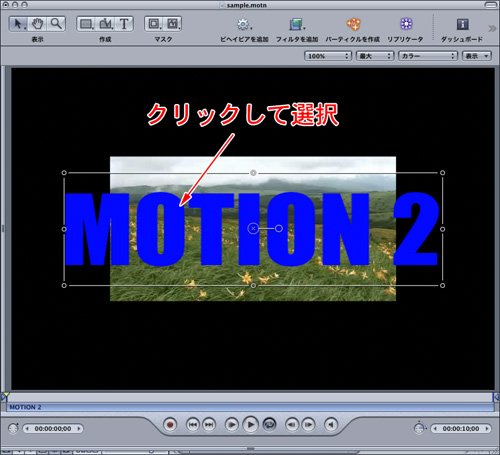
Task: Select the Bezier shape tool
Action: pos(106,24)
